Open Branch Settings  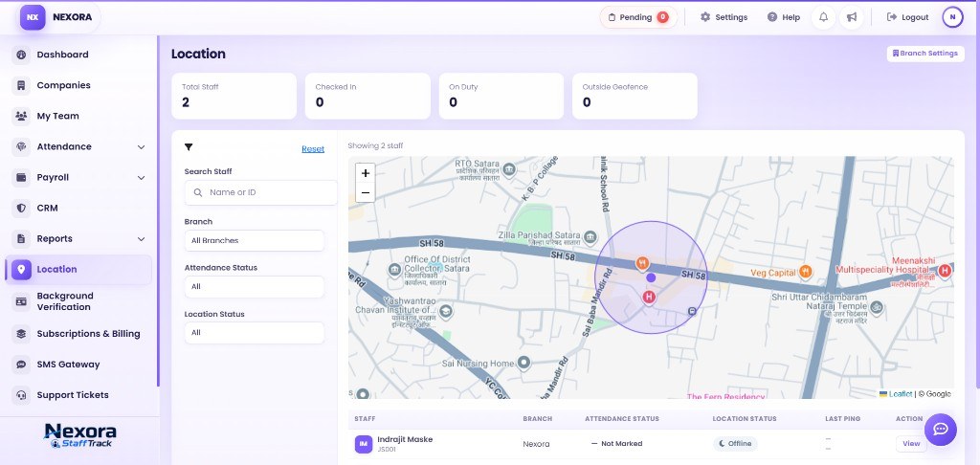[x=925, y=54]
